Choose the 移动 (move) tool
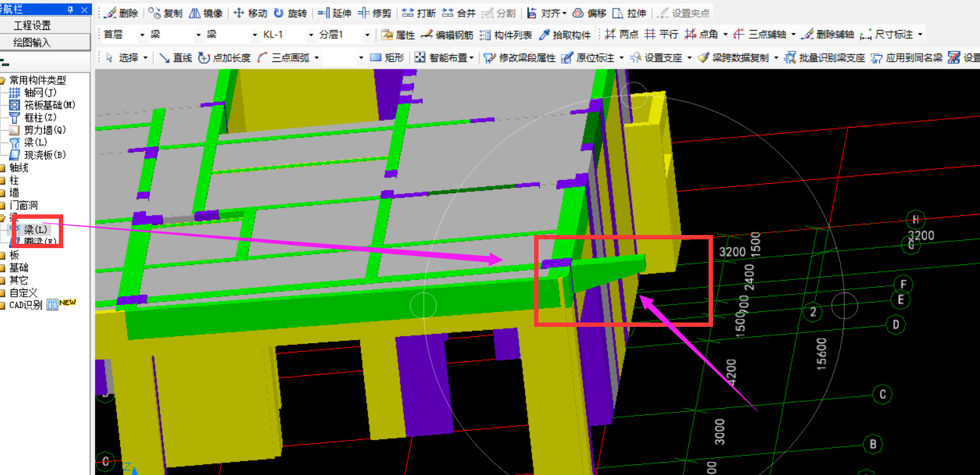 250,13
